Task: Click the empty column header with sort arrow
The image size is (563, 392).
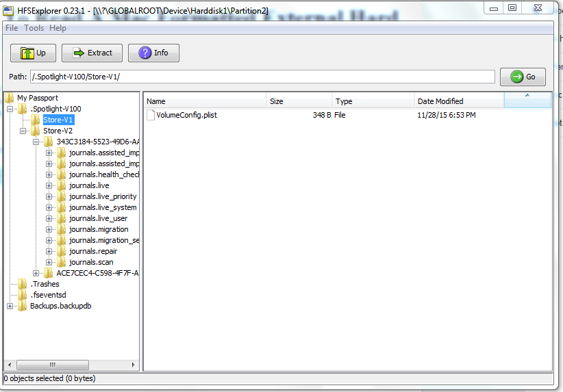Action: (527, 100)
